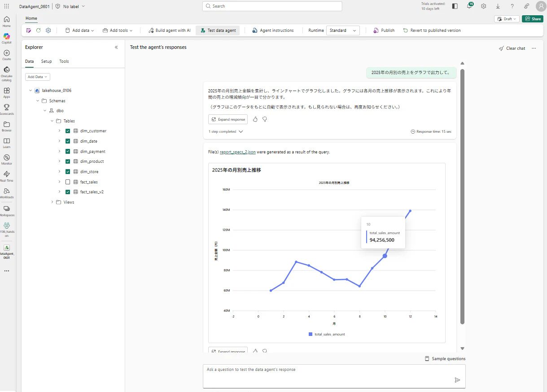Give thumbs down to first response
Viewport: 547px width, 392px height.
tap(265, 119)
